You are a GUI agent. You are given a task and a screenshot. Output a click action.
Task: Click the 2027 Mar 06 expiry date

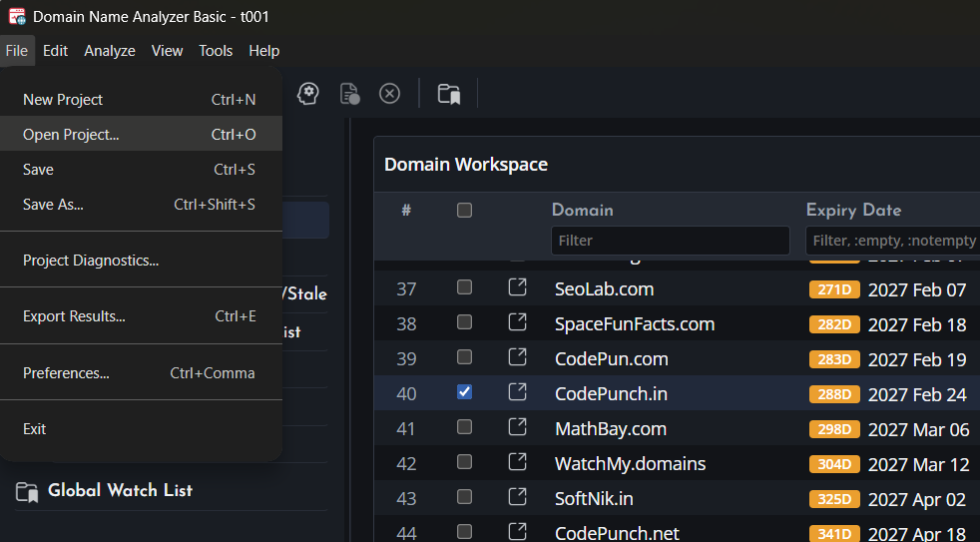coord(918,429)
